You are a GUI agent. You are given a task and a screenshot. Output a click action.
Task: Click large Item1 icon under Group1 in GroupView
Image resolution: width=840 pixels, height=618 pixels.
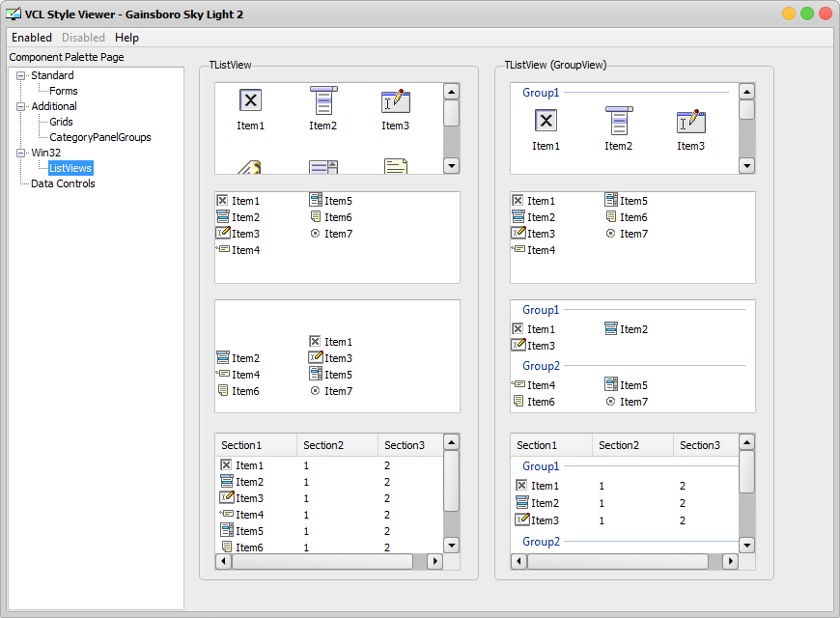[546, 121]
